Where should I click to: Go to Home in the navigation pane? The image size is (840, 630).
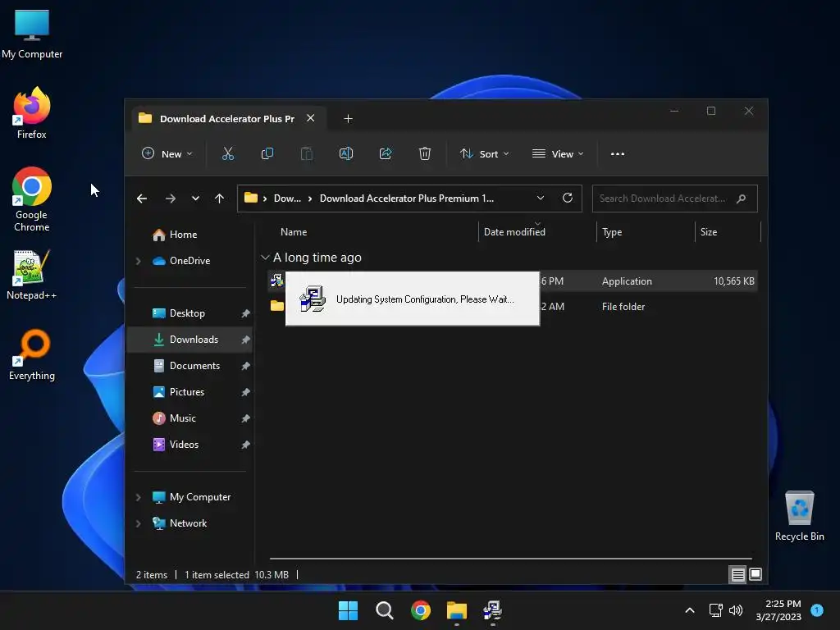(184, 235)
